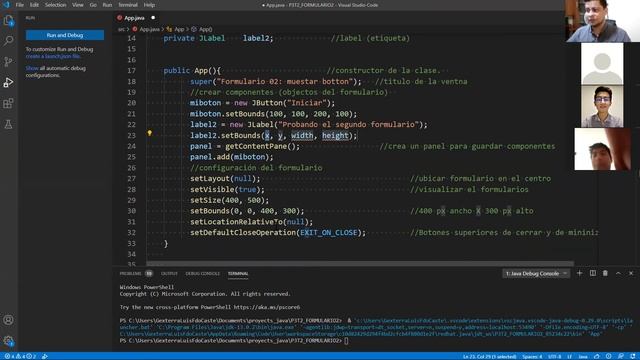The image size is (640, 360).
Task: Open the Extensions view
Action: pyautogui.click(x=8, y=103)
